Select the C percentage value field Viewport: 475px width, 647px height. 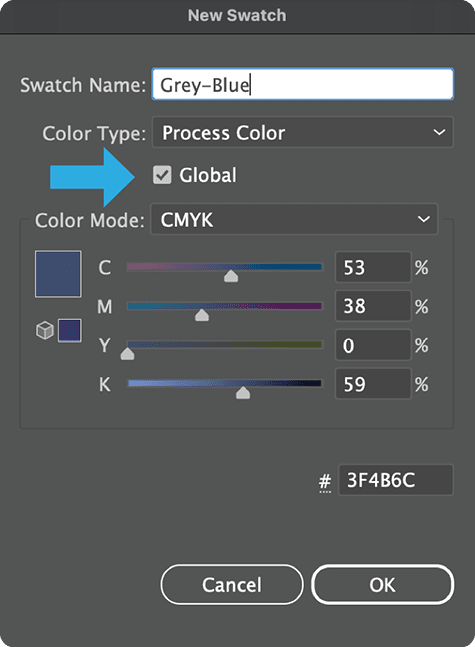coord(373,267)
